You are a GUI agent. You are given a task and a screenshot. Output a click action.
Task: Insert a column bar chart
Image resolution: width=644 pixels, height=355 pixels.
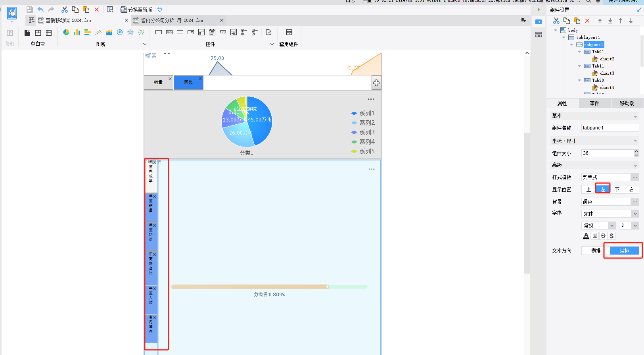point(77,32)
